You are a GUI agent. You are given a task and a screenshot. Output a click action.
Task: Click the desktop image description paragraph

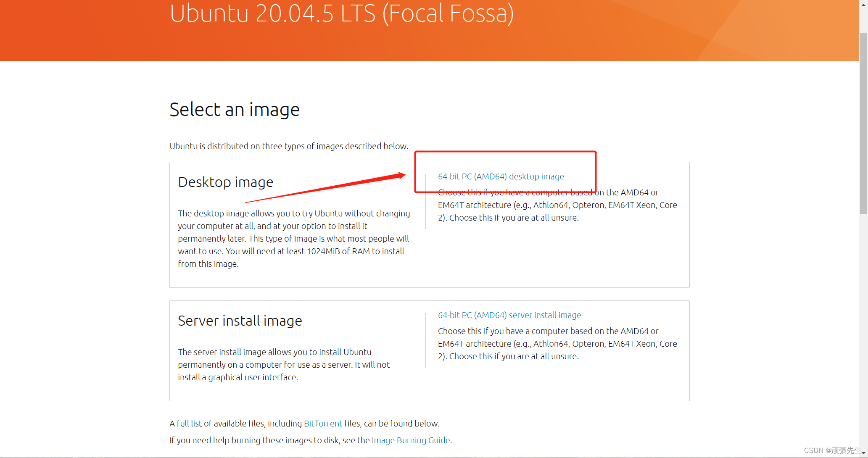coord(293,239)
